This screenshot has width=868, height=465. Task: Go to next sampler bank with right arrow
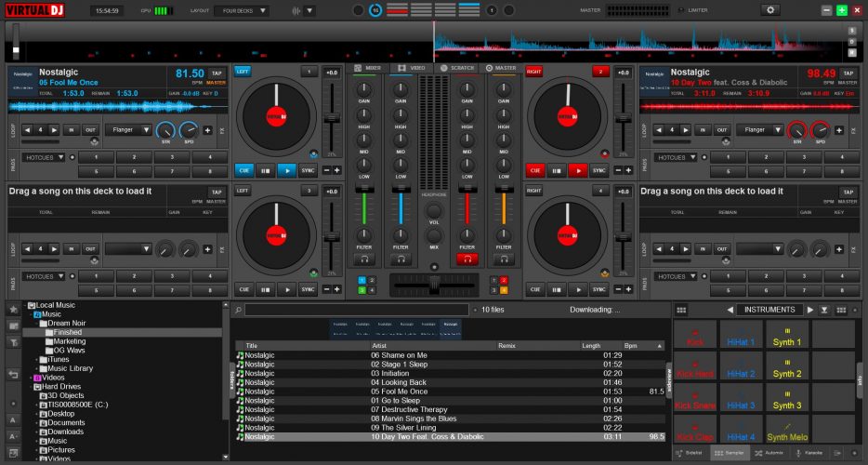tap(809, 310)
